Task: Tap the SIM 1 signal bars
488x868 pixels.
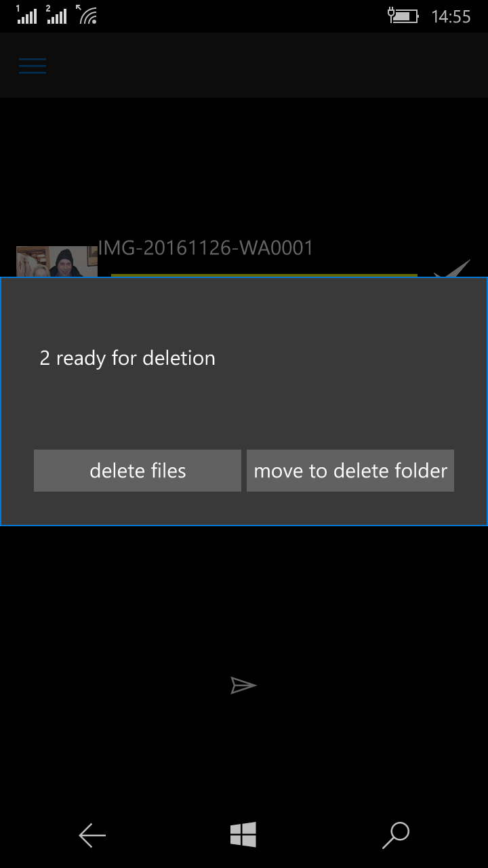Action: (26, 14)
